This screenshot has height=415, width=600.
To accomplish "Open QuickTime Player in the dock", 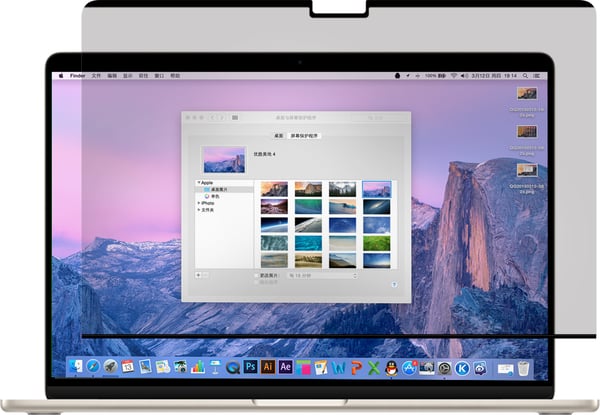I will coord(233,368).
